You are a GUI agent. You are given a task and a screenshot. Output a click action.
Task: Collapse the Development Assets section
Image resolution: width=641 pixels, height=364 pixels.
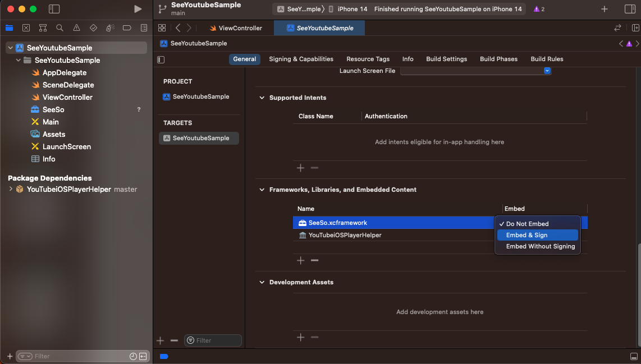[x=262, y=282]
